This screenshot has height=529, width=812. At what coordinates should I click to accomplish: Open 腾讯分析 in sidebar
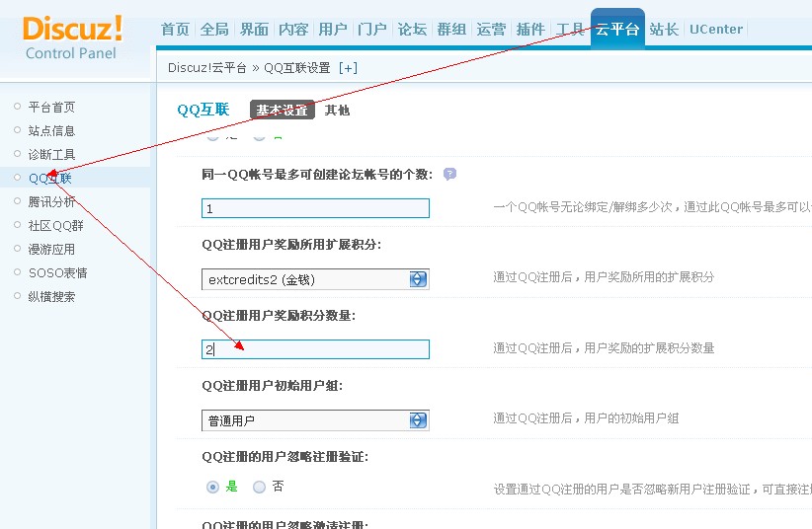(x=51, y=202)
